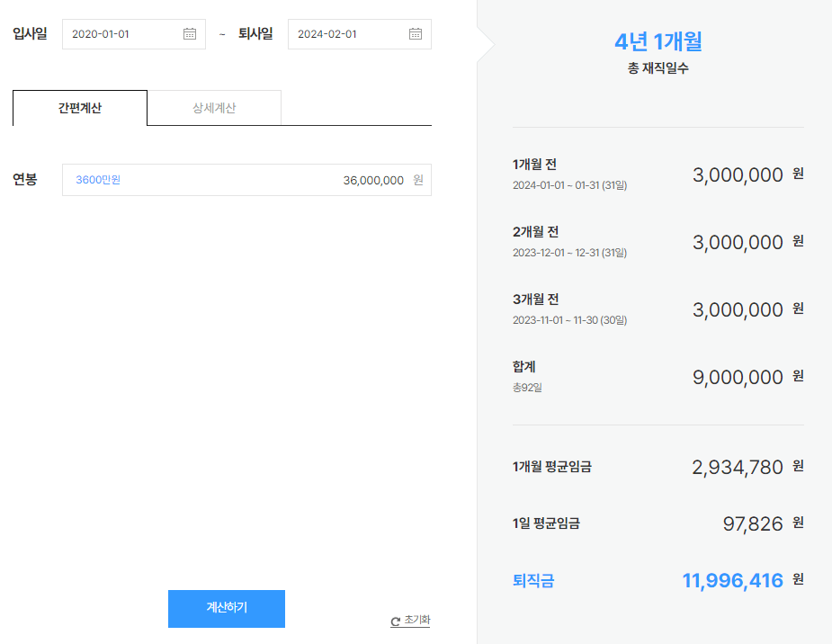
Task: Click the 97,826 daily average wage
Action: pyautogui.click(x=753, y=524)
